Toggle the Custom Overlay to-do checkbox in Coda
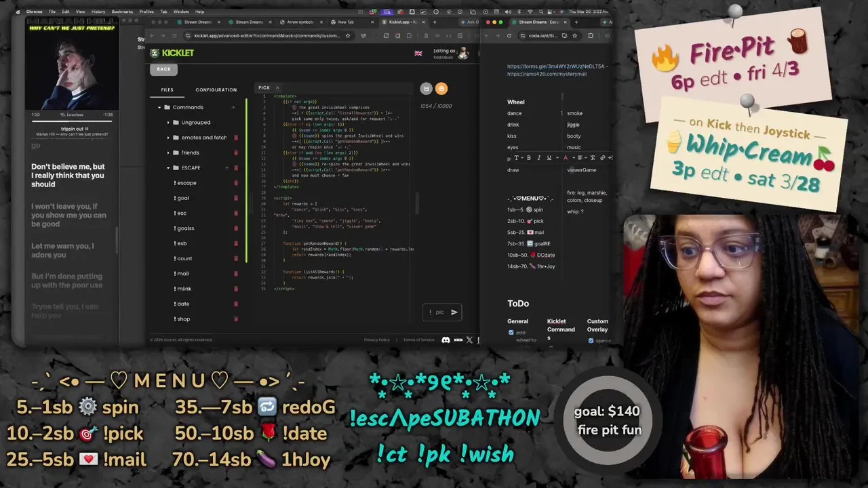 (x=591, y=340)
